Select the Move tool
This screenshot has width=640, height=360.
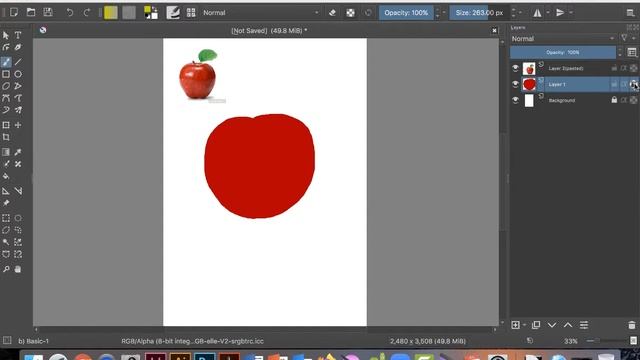(x=18, y=125)
